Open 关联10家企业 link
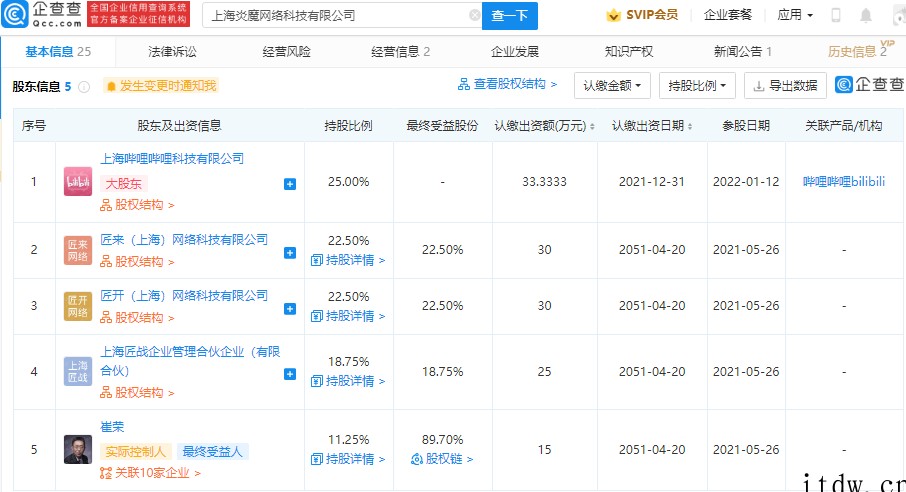The image size is (906, 492). pyautogui.click(x=150, y=473)
